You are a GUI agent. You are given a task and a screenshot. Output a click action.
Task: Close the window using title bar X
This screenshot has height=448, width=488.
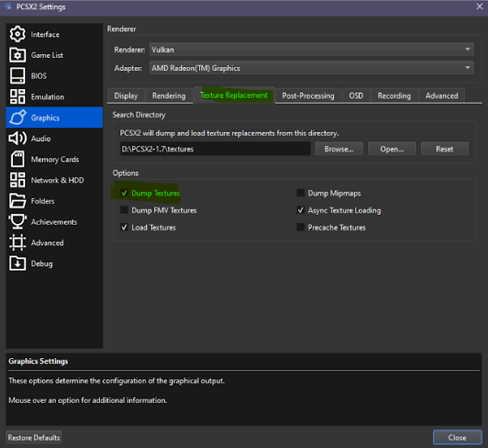pyautogui.click(x=480, y=6)
